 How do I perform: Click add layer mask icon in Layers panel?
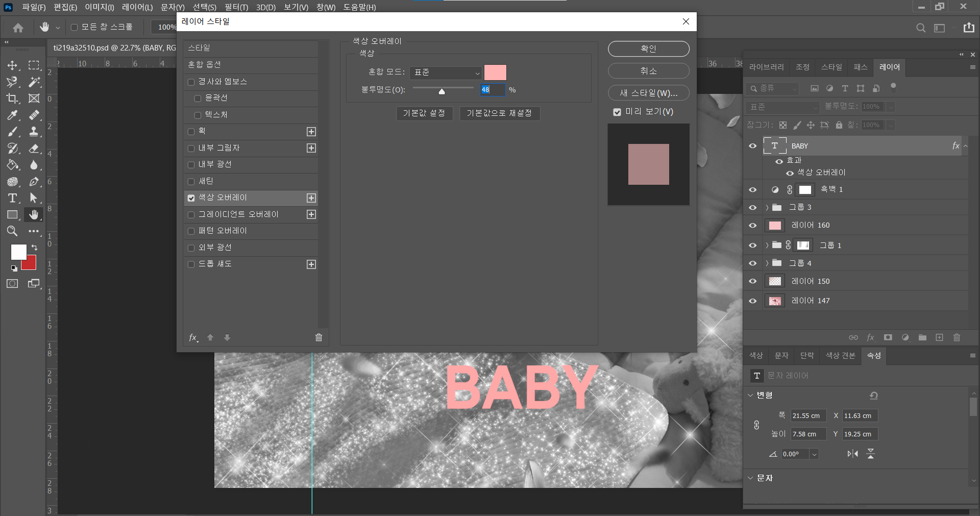pos(888,337)
